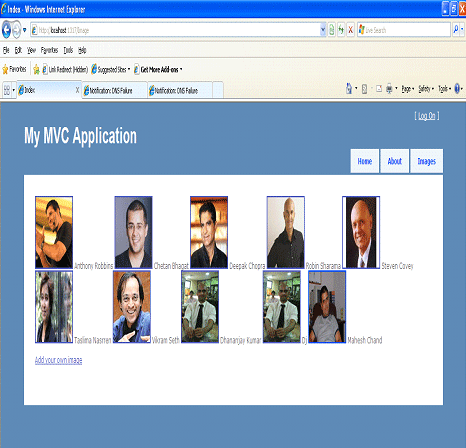Click the search magnifier icon

pos(456,30)
